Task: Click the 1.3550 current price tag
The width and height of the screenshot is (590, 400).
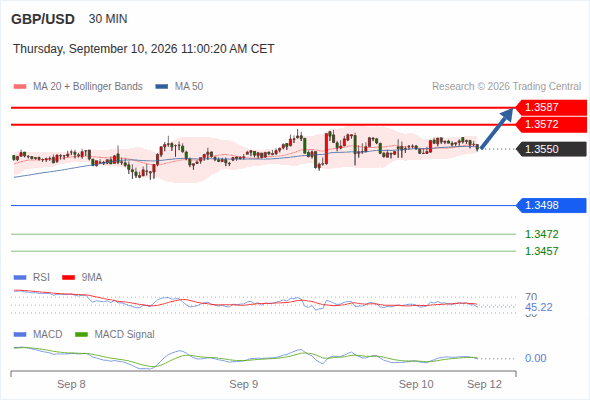Action: pyautogui.click(x=551, y=149)
